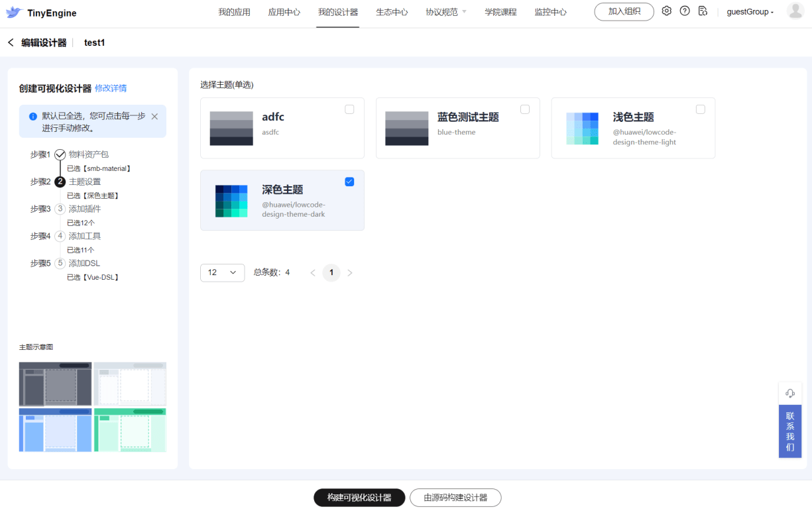
Task: Check the 蓝色测试主题 theme checkbox
Action: click(525, 109)
